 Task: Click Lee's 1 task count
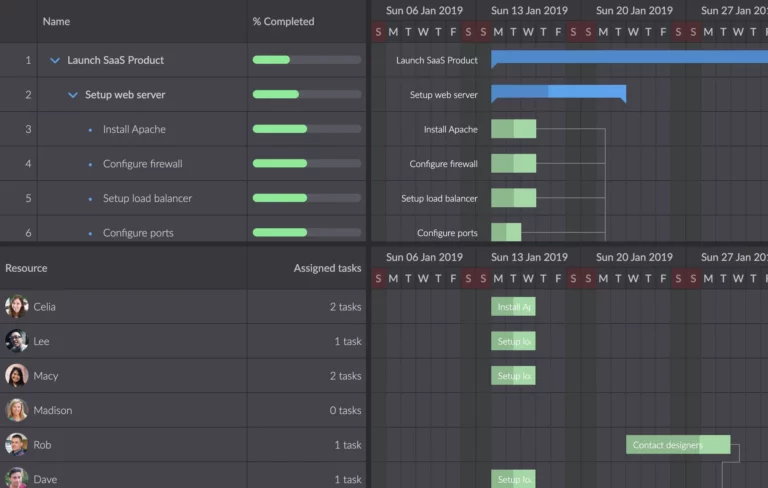point(348,341)
